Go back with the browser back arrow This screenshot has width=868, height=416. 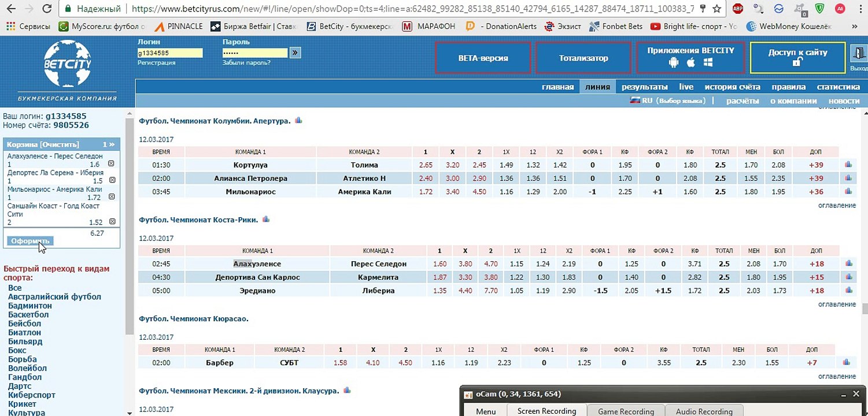10,9
